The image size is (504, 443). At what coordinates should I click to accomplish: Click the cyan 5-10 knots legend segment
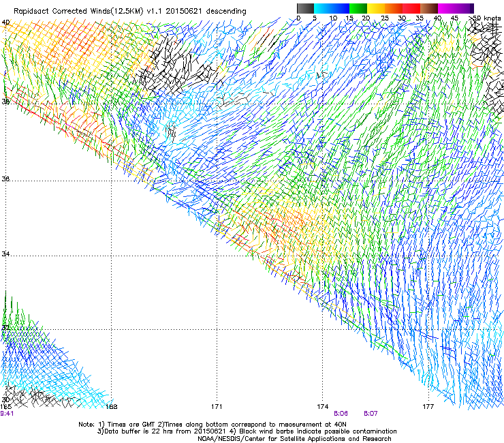coord(323,8)
